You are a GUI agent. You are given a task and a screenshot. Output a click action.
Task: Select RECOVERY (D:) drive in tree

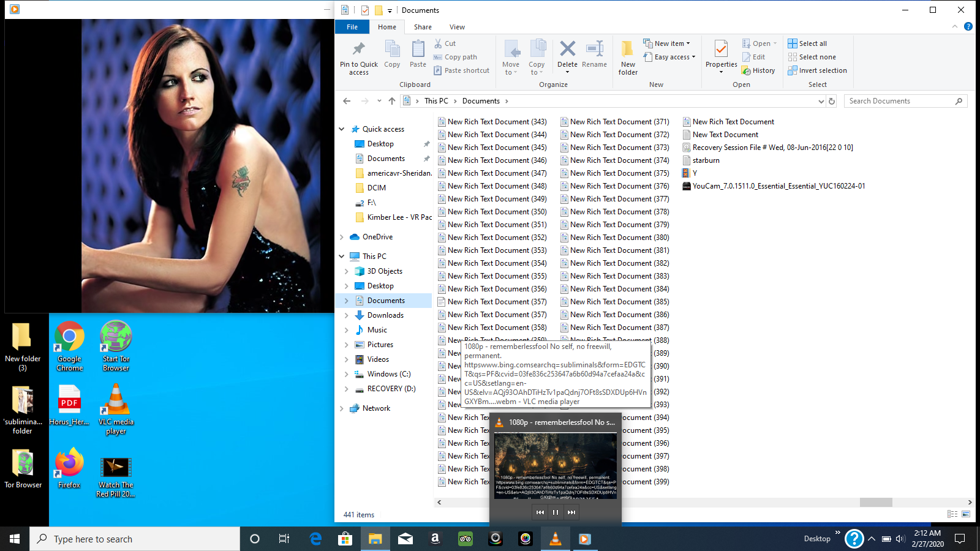(x=391, y=389)
